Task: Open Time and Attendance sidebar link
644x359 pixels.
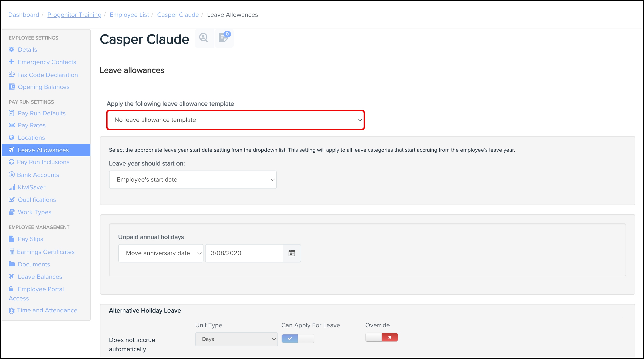Action: [47, 310]
